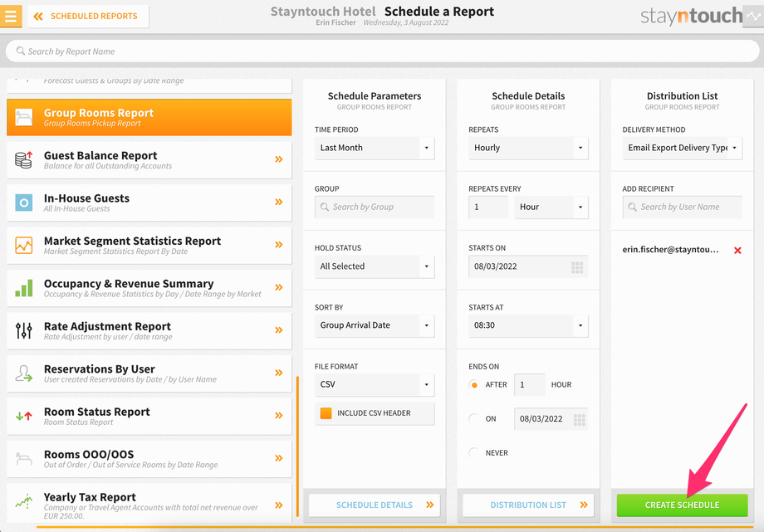The width and height of the screenshot is (764, 532).
Task: Select Occupancy & Revenue Summary title
Action: pos(129,284)
